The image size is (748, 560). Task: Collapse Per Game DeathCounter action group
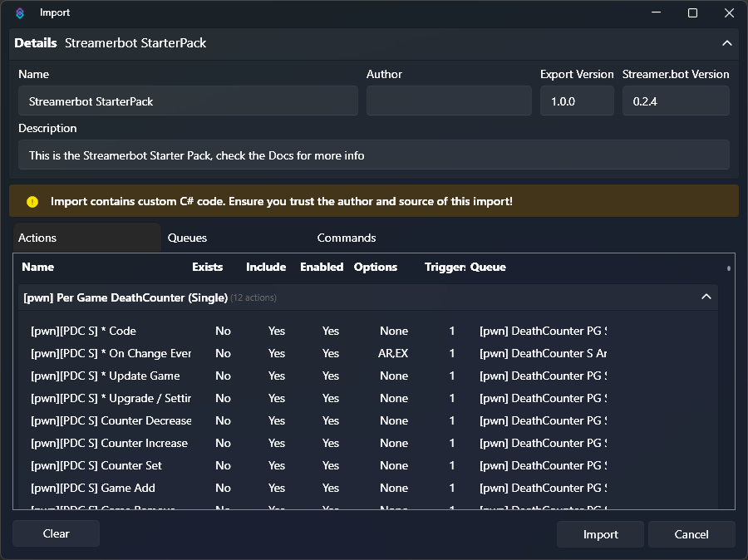(706, 297)
